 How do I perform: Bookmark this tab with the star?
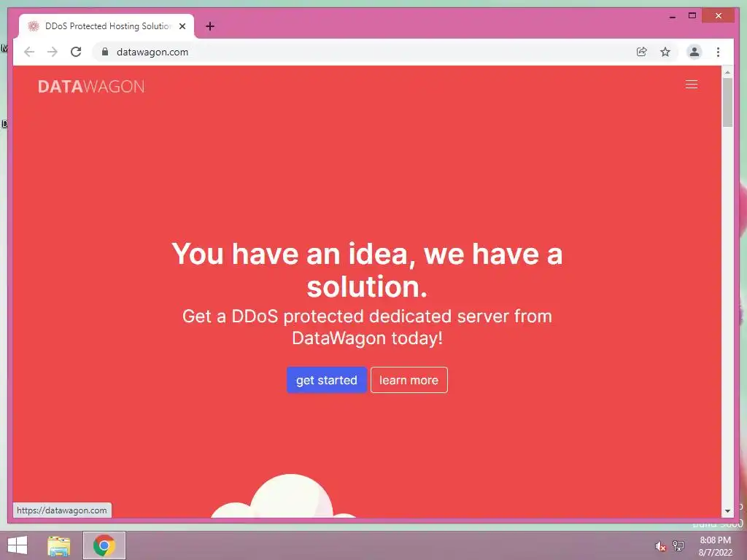[665, 52]
